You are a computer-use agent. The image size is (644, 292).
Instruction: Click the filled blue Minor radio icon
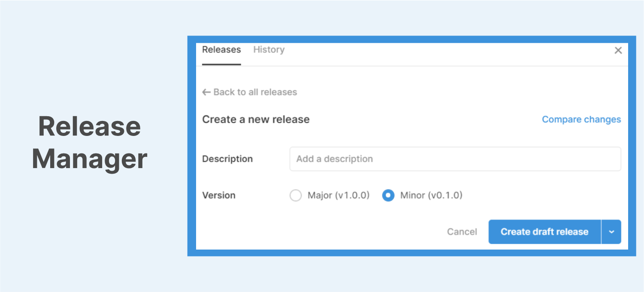click(388, 195)
